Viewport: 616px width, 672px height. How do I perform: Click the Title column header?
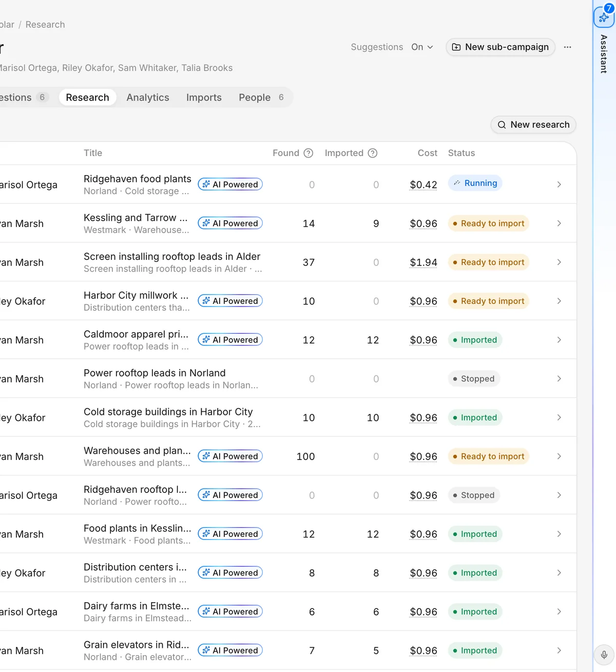(93, 153)
